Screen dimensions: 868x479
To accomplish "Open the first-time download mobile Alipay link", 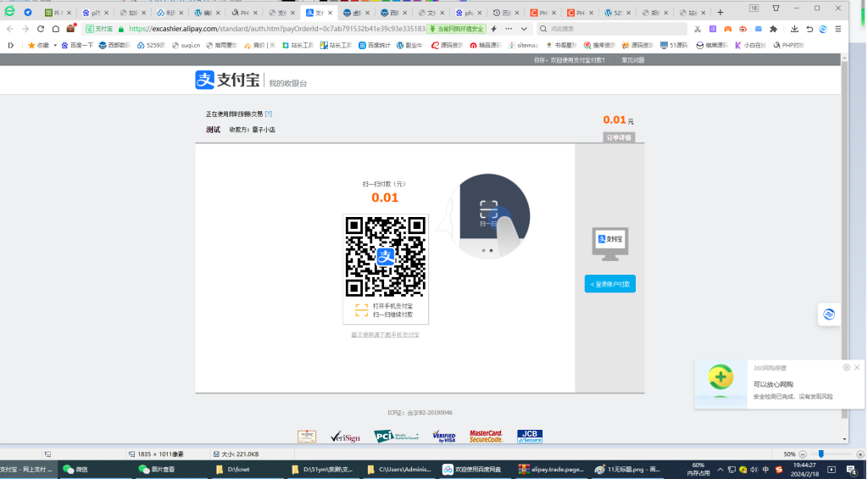I will [386, 335].
